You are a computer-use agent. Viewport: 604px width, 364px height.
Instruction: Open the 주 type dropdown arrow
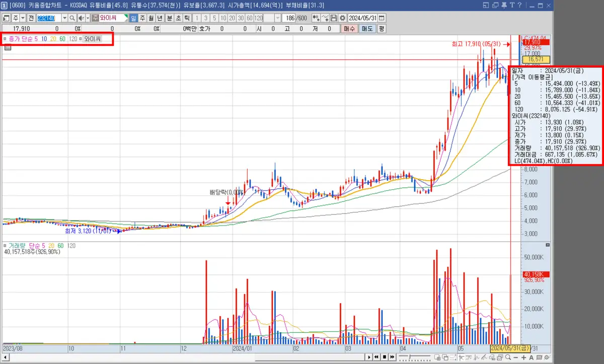click(x=23, y=18)
